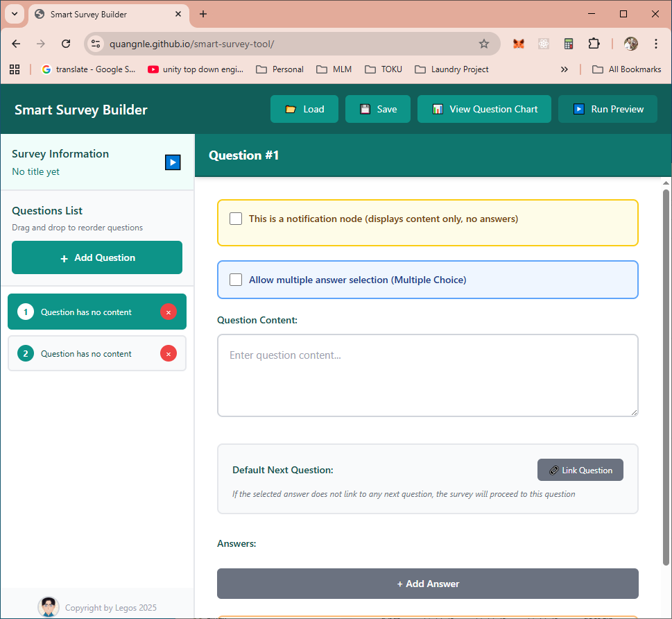The image size is (672, 619).
Task: Open the MetaMask fox extension
Action: 518,44
